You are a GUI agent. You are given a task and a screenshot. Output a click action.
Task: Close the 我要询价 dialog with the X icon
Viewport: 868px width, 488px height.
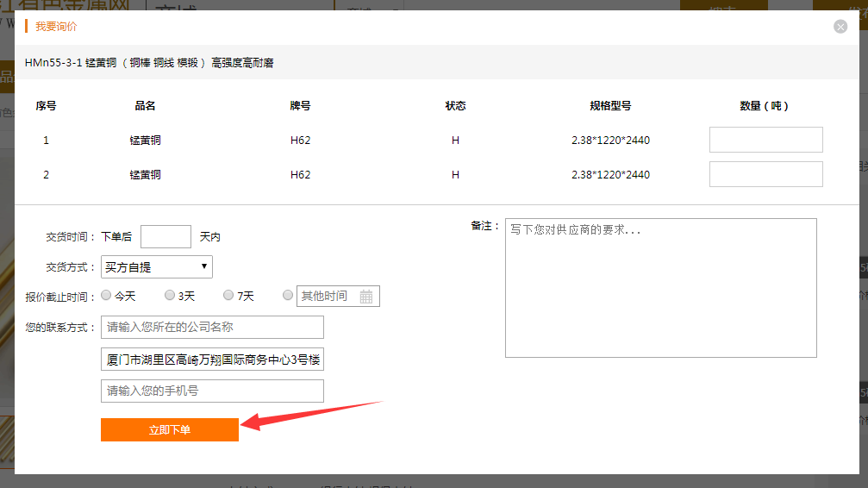840,27
